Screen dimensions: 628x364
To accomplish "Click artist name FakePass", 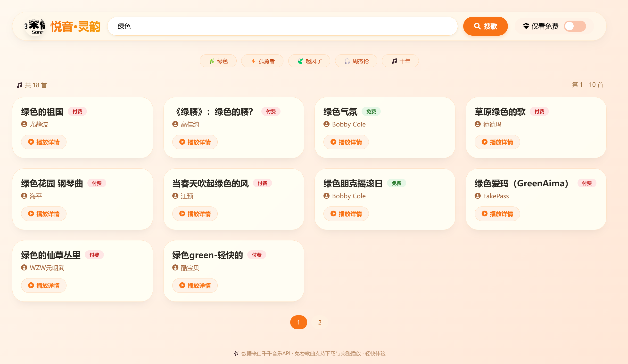I will point(496,196).
